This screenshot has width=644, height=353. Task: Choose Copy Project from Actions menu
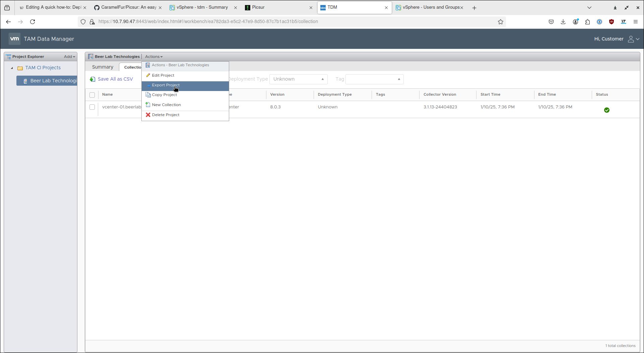point(185,95)
